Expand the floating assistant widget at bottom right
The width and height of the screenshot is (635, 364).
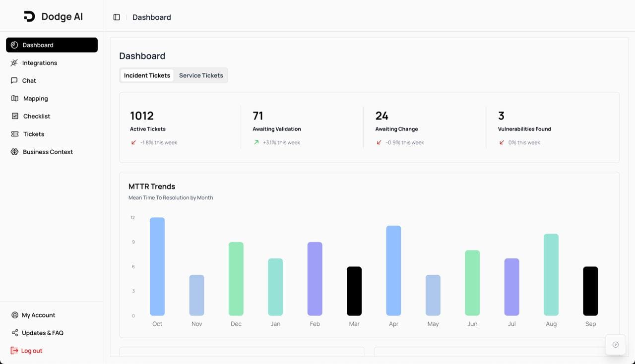pos(615,344)
